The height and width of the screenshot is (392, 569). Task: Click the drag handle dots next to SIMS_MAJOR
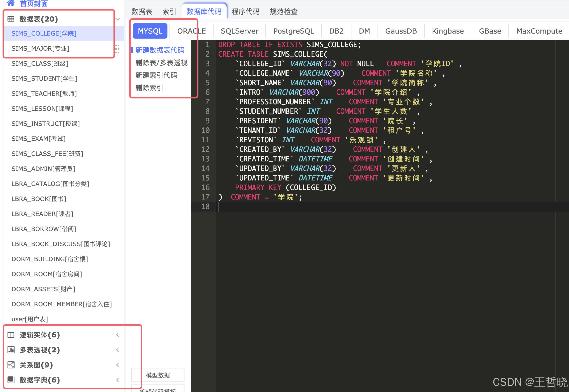(117, 49)
